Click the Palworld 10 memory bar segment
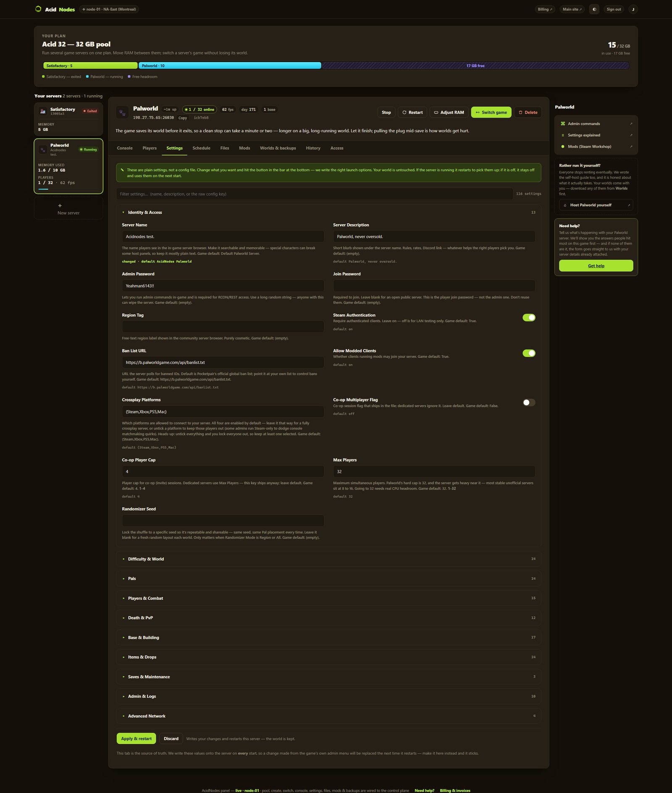Screen dimensions: 672x793 coord(230,66)
